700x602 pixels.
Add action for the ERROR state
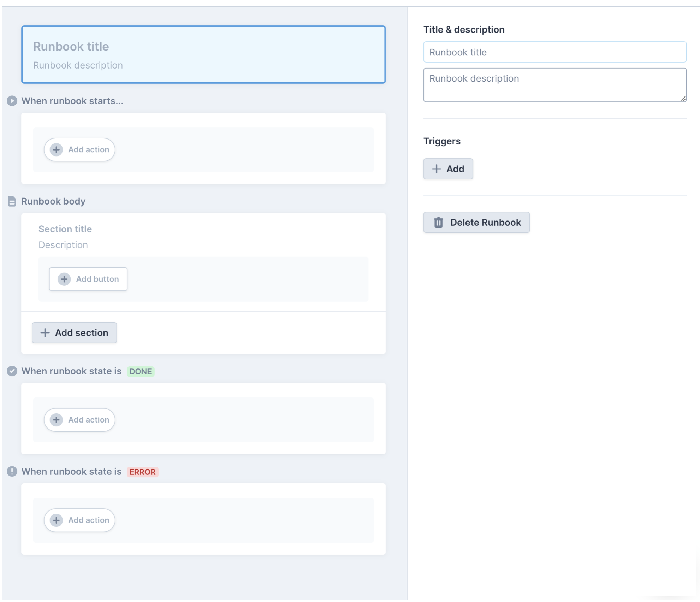pyautogui.click(x=79, y=520)
